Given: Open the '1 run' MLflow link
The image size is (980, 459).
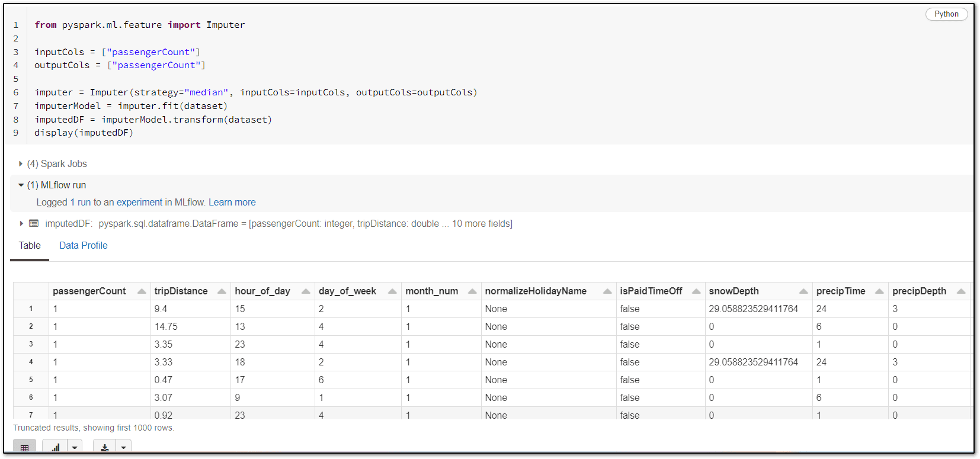Looking at the screenshot, I should click(x=81, y=202).
